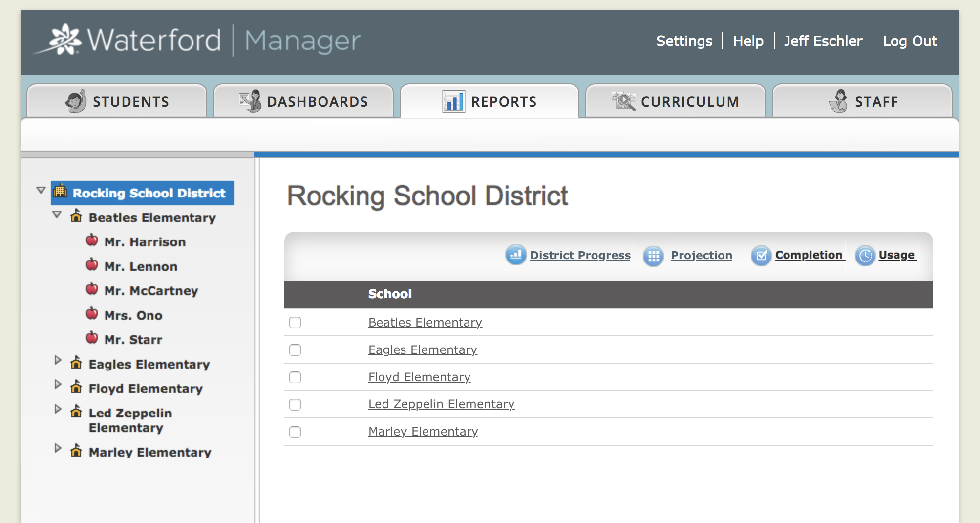
Task: Select Eagles Elementary in the tree
Action: (149, 364)
